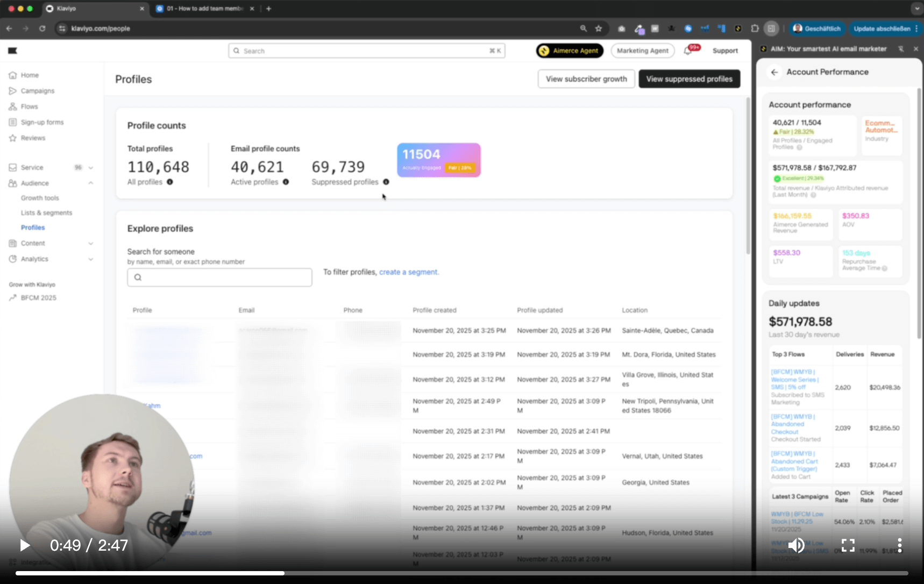Image resolution: width=924 pixels, height=584 pixels.
Task: Expand the Service menu in the sidebar
Action: point(91,167)
